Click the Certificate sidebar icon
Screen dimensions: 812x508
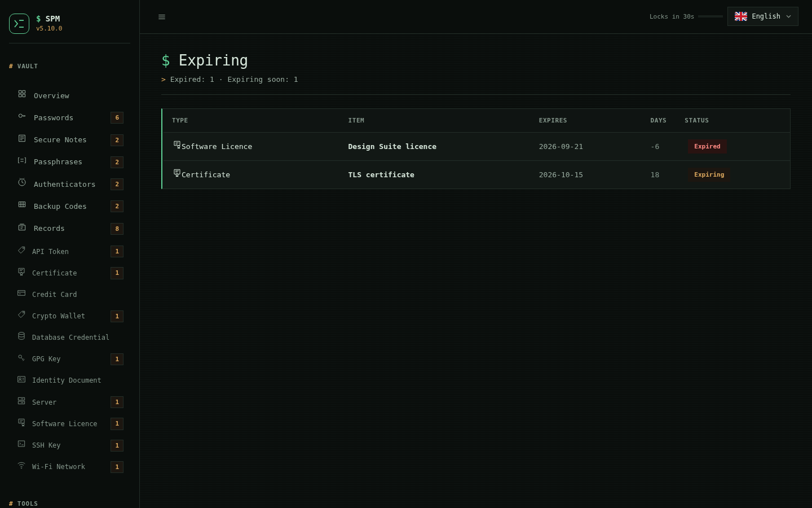(21, 271)
